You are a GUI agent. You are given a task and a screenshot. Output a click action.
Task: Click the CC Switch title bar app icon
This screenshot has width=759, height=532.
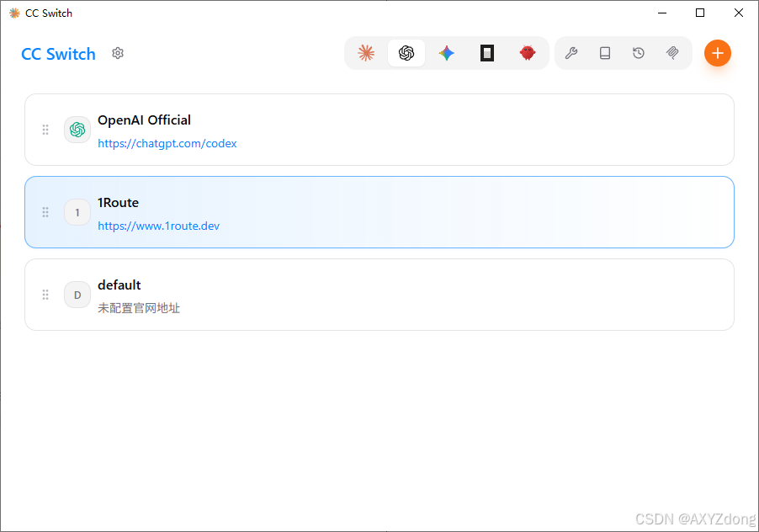pos(14,13)
